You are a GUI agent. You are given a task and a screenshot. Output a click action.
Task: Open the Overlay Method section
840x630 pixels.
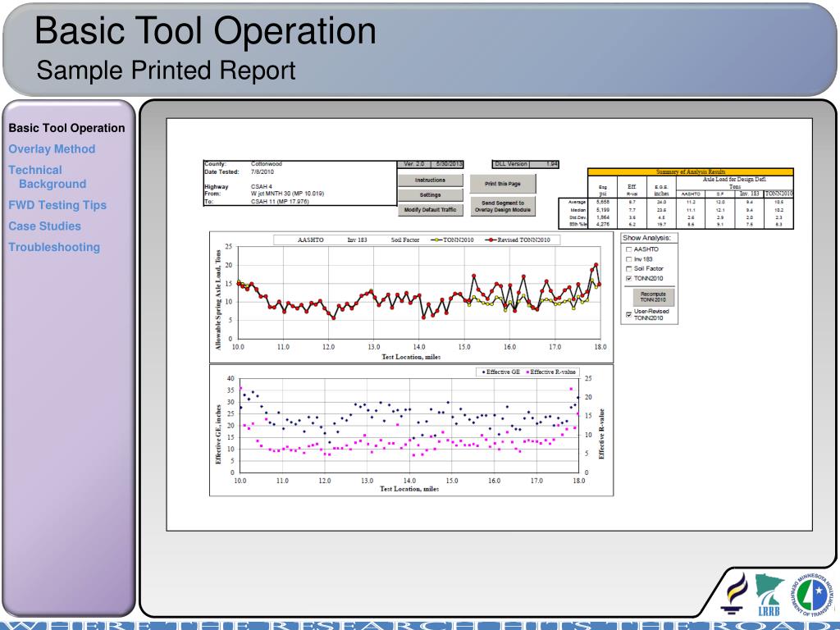tap(52, 149)
